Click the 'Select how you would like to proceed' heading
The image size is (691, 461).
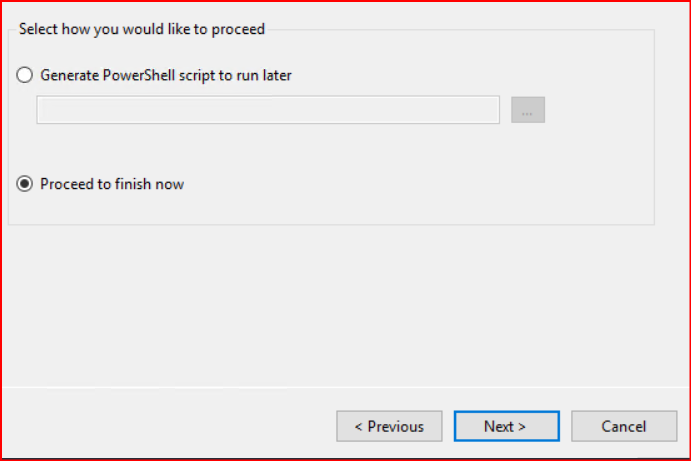(x=142, y=29)
